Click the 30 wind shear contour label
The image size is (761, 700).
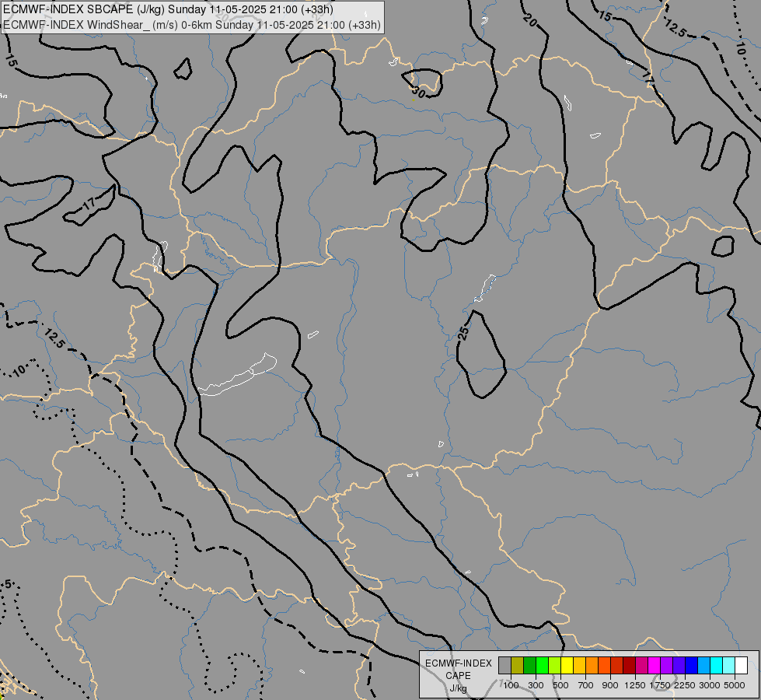418,92
